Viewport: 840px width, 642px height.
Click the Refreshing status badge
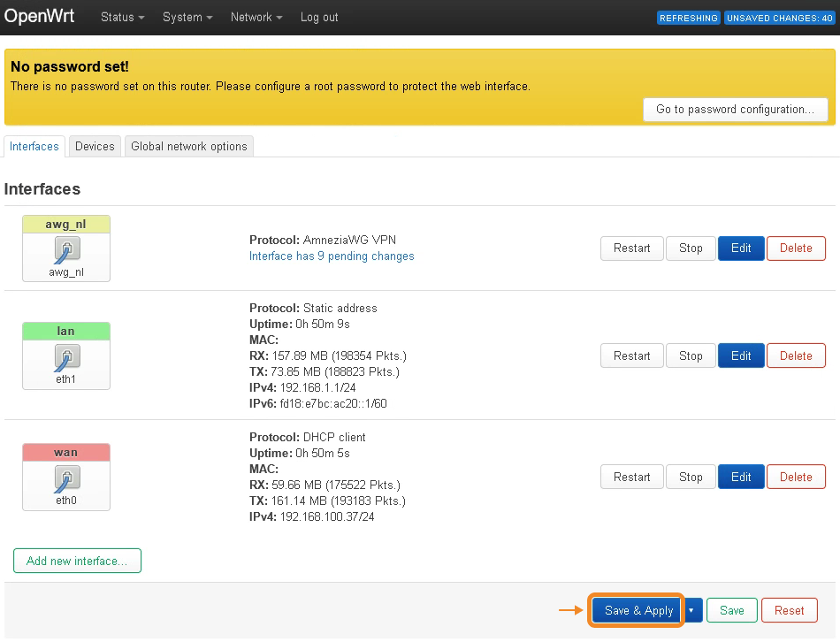tap(688, 18)
